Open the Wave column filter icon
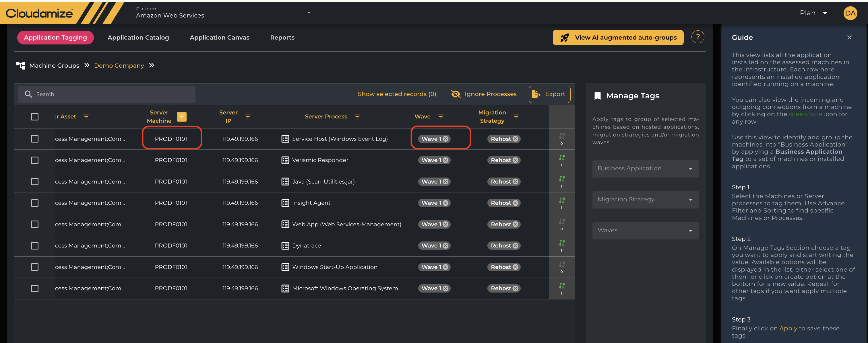868x343 pixels. pos(440,116)
